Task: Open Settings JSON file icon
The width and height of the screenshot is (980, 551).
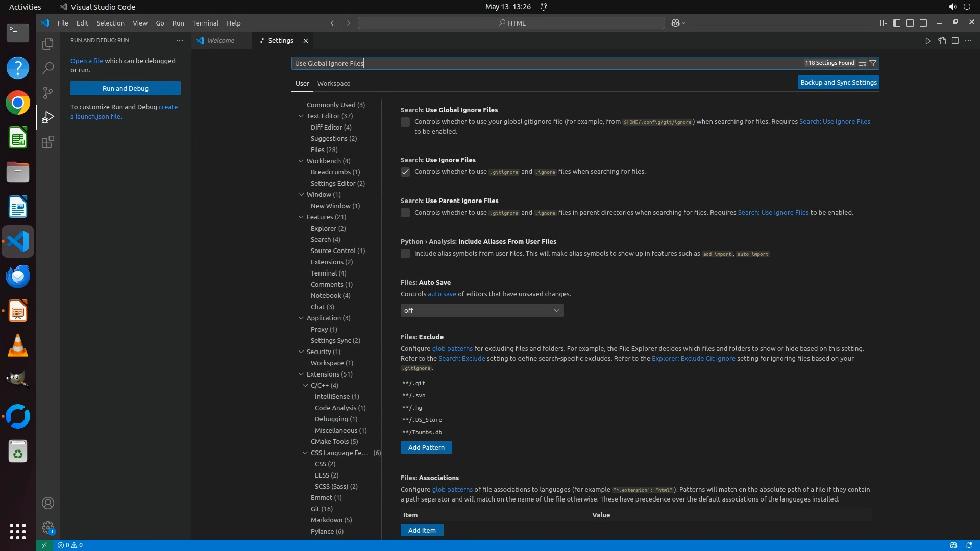Action: (942, 41)
